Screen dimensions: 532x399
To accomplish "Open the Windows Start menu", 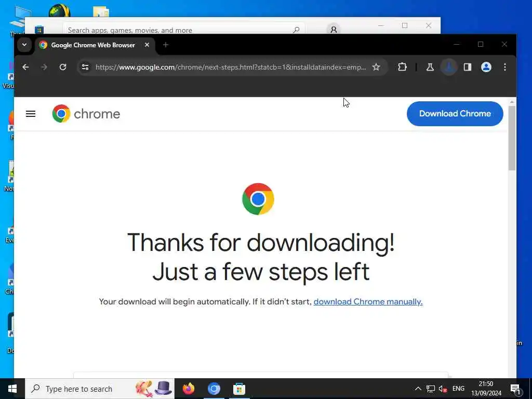I will pyautogui.click(x=12, y=389).
